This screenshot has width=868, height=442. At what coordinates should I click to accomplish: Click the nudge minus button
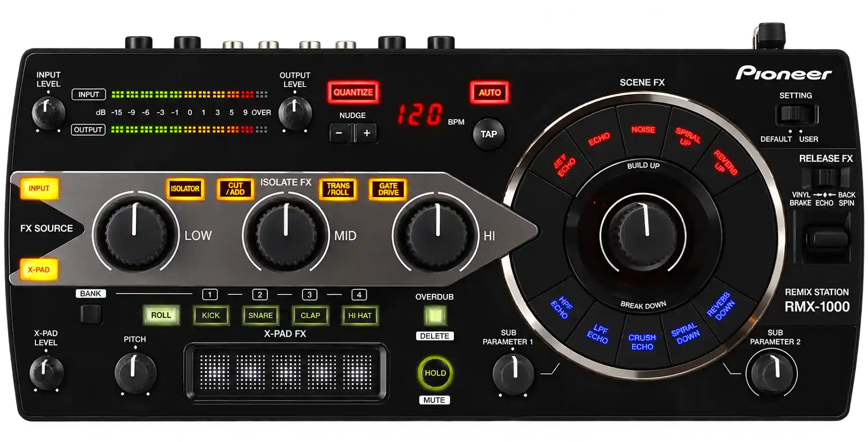pyautogui.click(x=339, y=133)
